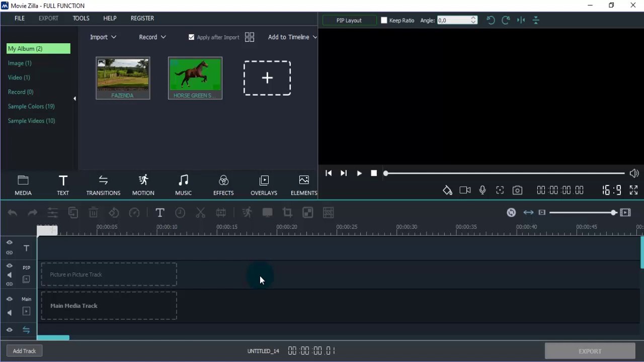644x362 pixels.
Task: Enter fullscreen preview with the expand icon
Action: coord(633,190)
